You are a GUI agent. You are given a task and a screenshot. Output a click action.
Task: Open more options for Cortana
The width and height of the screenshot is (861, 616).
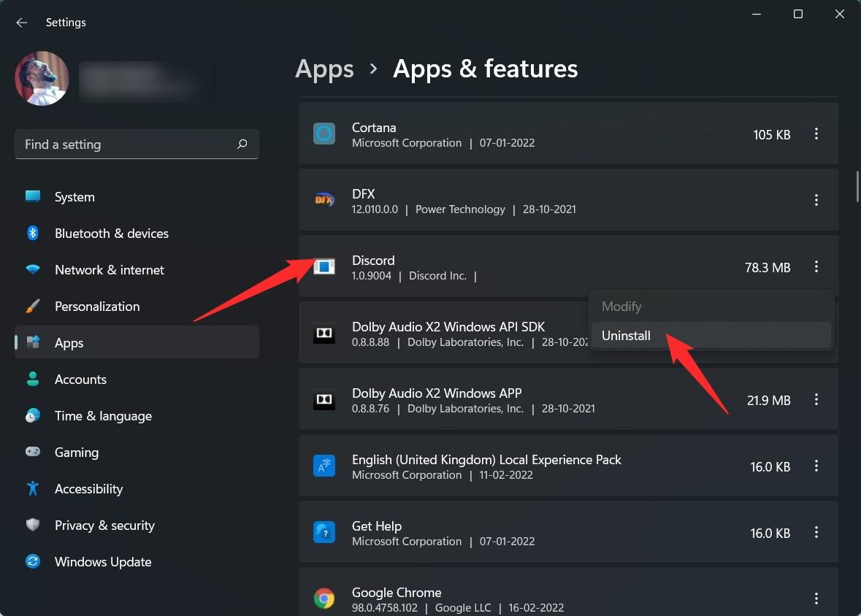point(816,134)
